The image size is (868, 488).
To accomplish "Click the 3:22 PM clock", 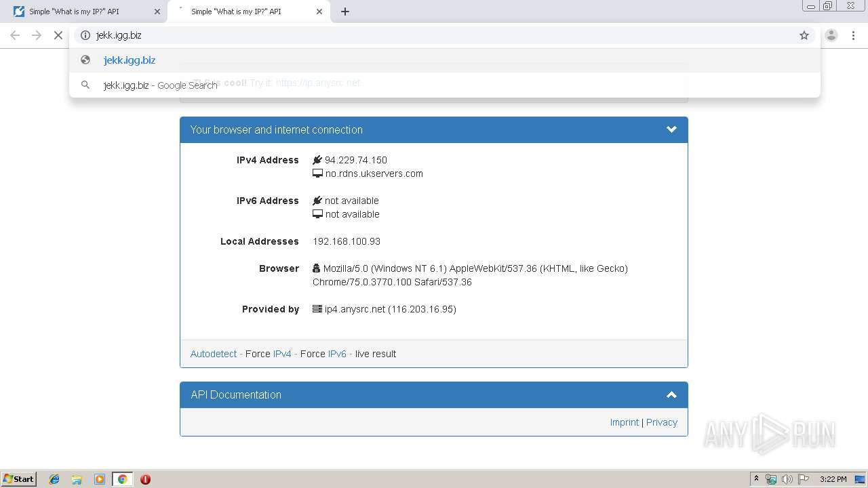I will pos(833,479).
